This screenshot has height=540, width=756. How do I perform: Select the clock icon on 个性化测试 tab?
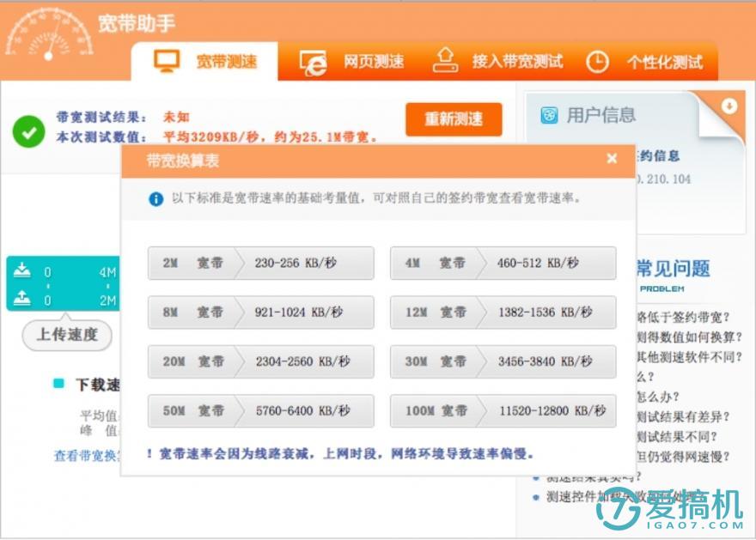coord(595,60)
